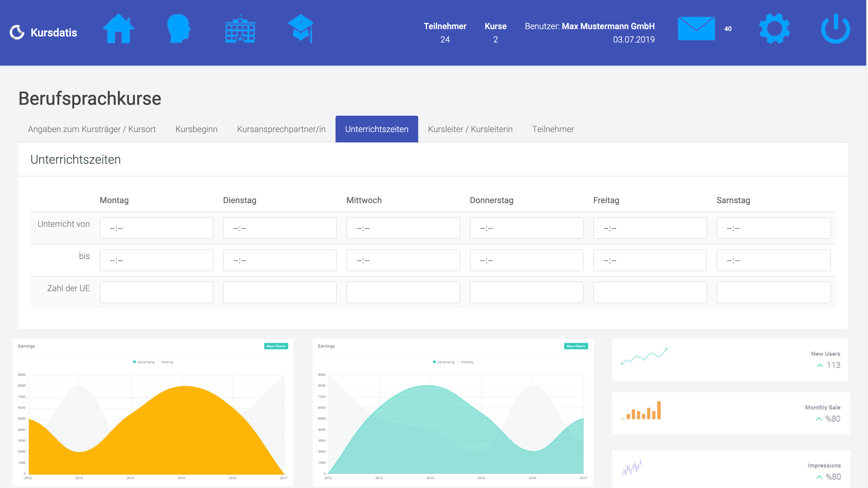Click the Kursdatis logo

click(x=17, y=32)
